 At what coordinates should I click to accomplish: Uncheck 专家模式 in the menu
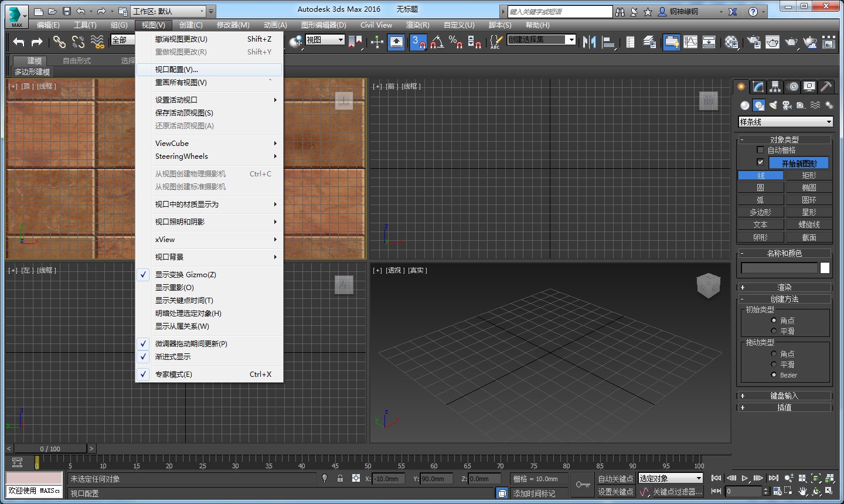pyautogui.click(x=173, y=374)
